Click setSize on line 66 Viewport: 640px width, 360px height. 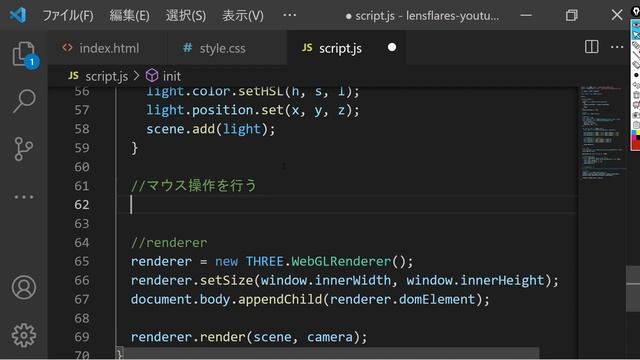(x=227, y=280)
